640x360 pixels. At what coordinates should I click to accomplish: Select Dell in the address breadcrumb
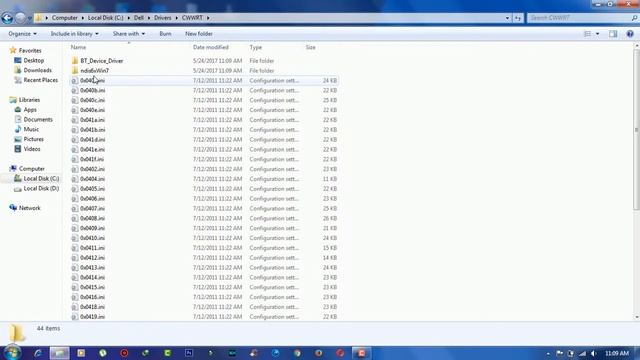(x=139, y=18)
